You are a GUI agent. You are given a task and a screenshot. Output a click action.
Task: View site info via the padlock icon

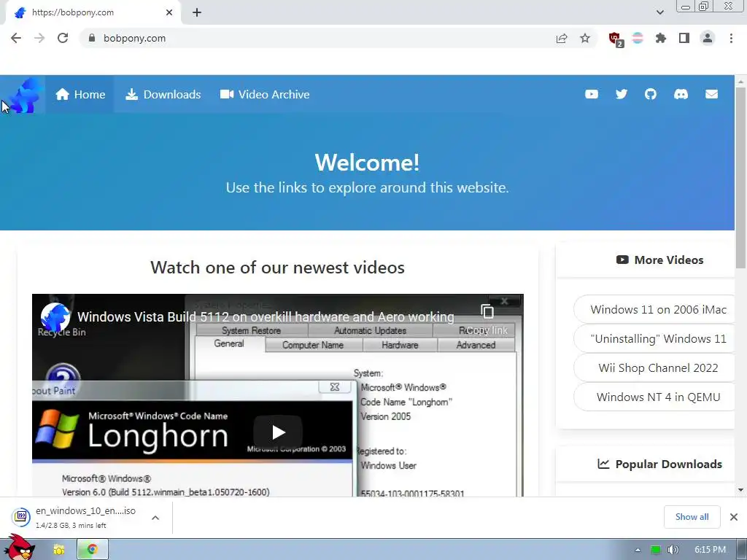pyautogui.click(x=91, y=38)
